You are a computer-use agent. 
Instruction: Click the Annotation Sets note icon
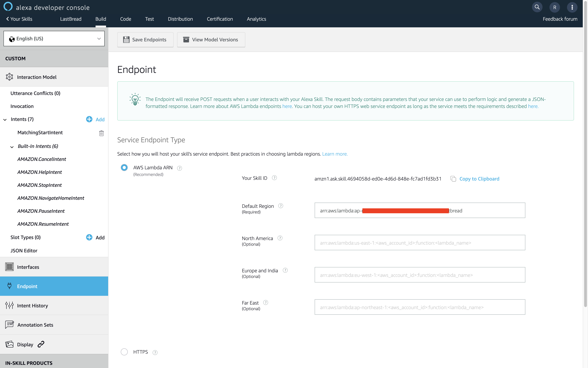[9, 324]
